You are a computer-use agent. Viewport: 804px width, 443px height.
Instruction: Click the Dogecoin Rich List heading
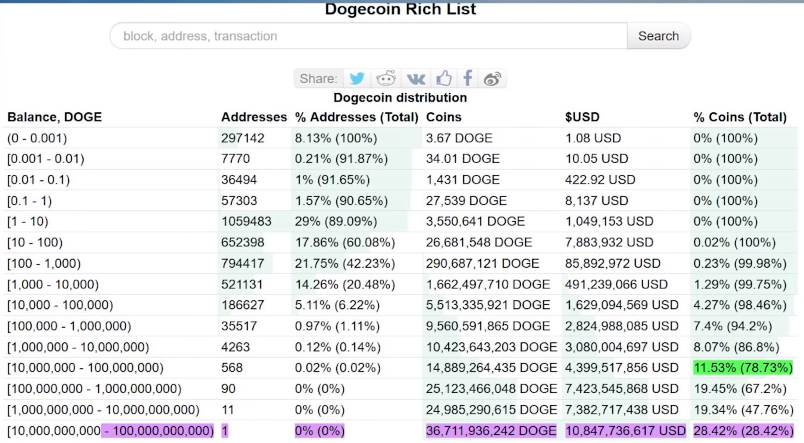(x=400, y=9)
